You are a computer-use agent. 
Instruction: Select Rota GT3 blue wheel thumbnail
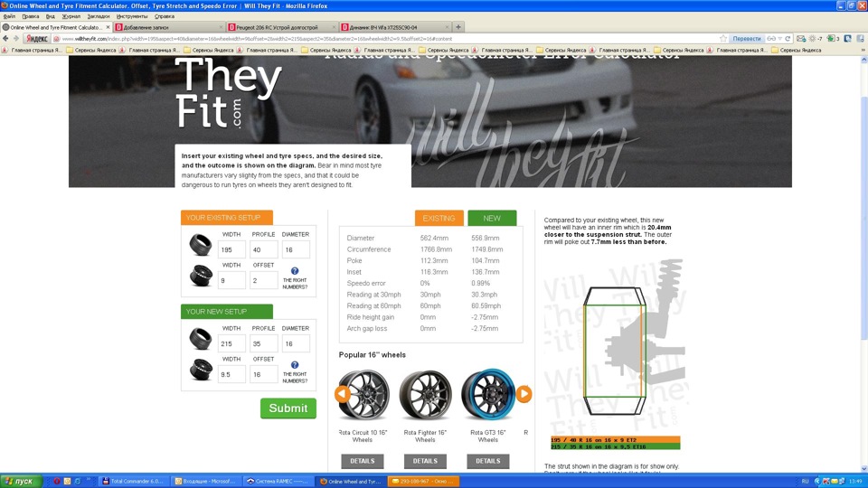click(487, 395)
